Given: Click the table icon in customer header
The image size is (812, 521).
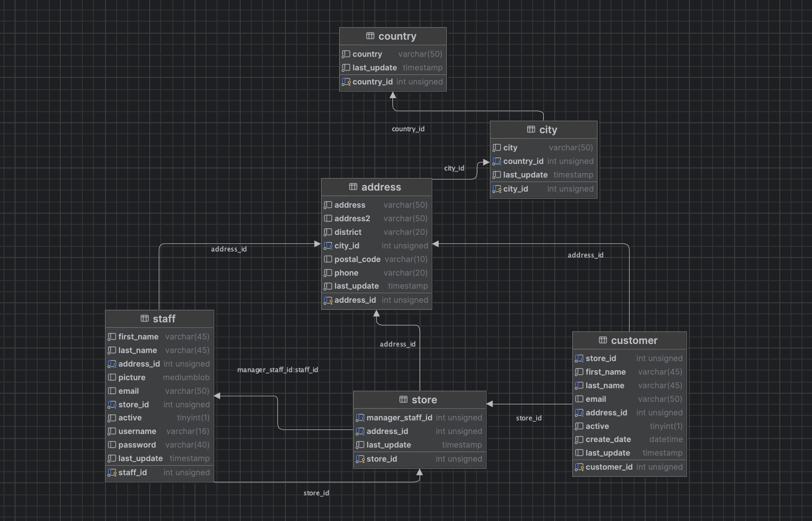Looking at the screenshot, I should [603, 340].
